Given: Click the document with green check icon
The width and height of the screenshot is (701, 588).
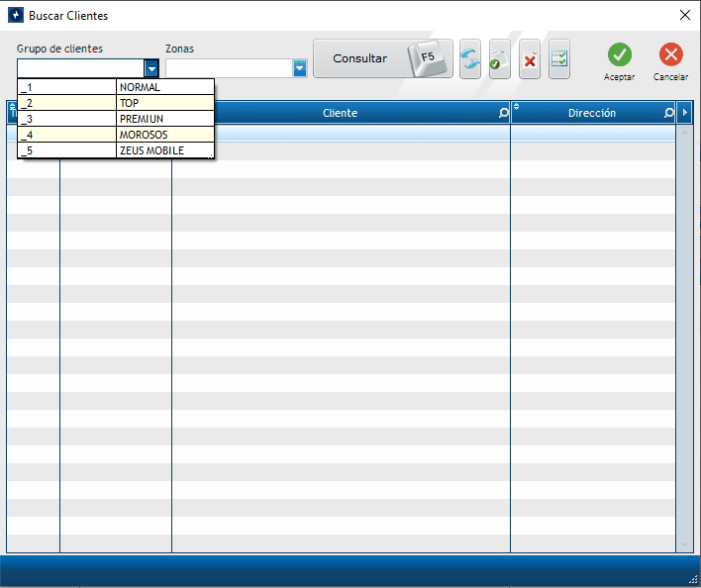Looking at the screenshot, I should [500, 59].
